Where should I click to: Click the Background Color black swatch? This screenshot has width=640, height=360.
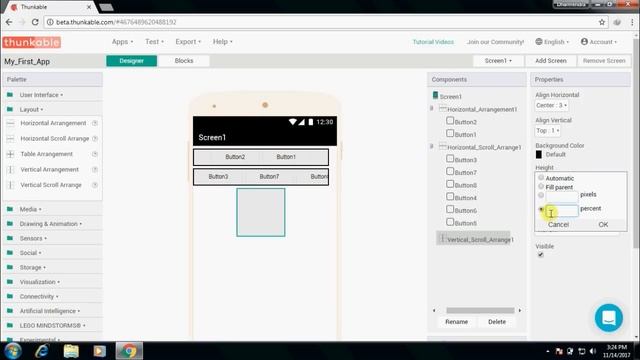pos(539,155)
